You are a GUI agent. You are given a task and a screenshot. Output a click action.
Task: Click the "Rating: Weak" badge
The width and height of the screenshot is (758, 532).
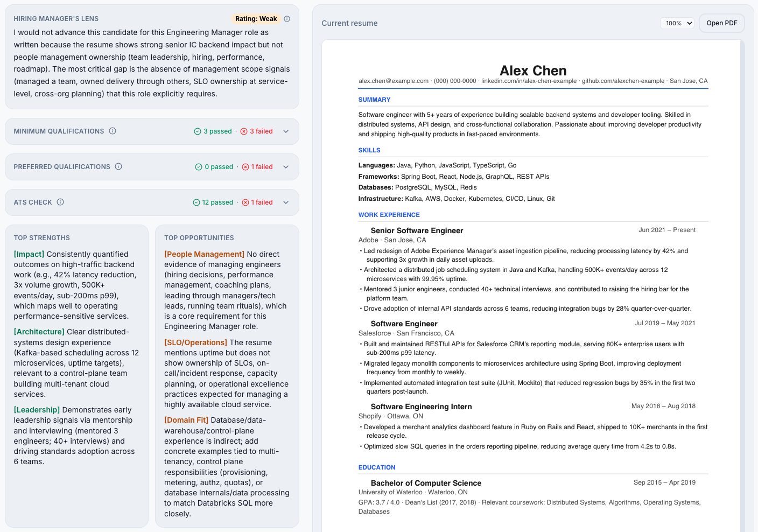pos(256,18)
